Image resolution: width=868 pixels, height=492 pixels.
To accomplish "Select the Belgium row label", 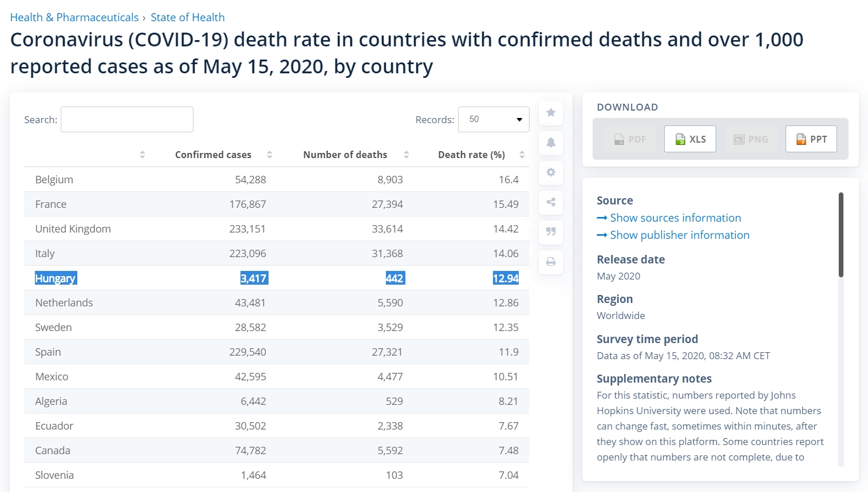I will pyautogui.click(x=54, y=179).
